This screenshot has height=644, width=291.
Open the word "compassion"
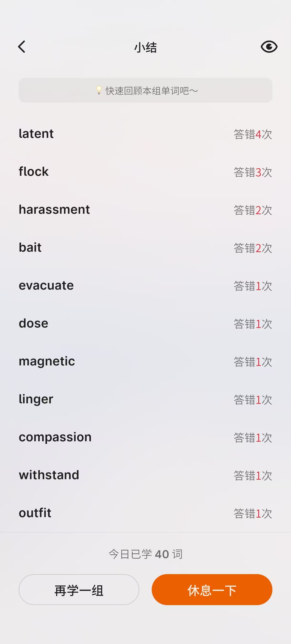(x=55, y=437)
